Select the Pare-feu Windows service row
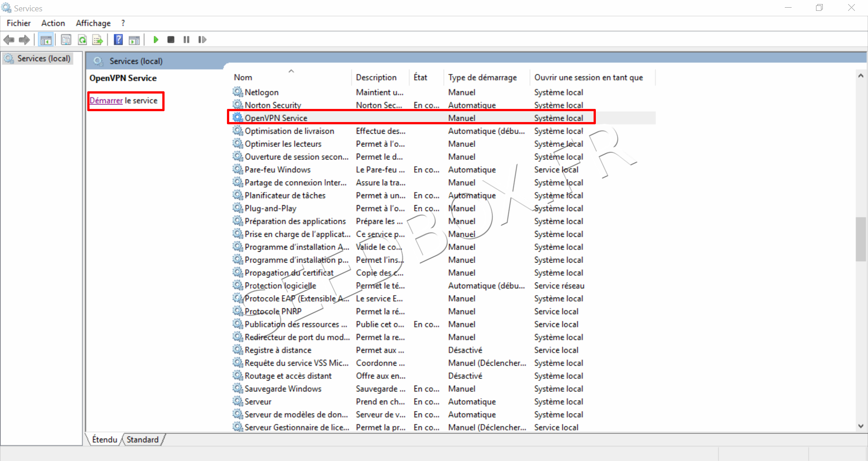This screenshot has width=868, height=461. (x=278, y=169)
